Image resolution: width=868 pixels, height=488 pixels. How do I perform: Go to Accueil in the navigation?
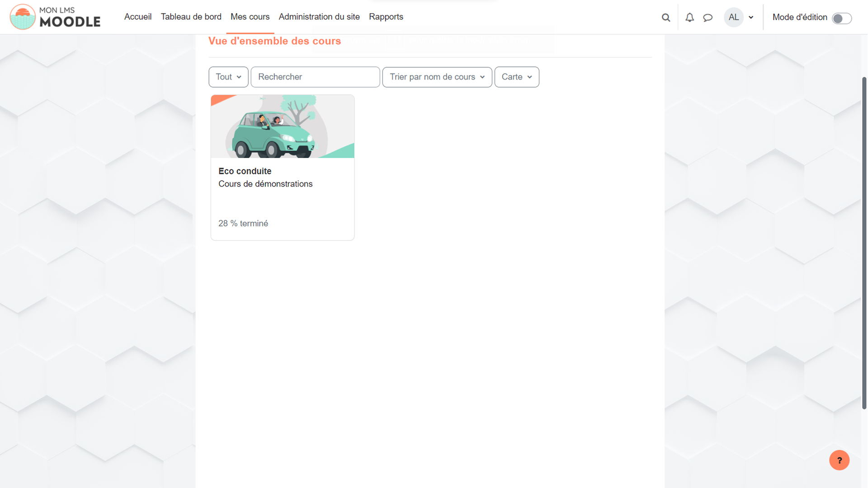point(138,17)
